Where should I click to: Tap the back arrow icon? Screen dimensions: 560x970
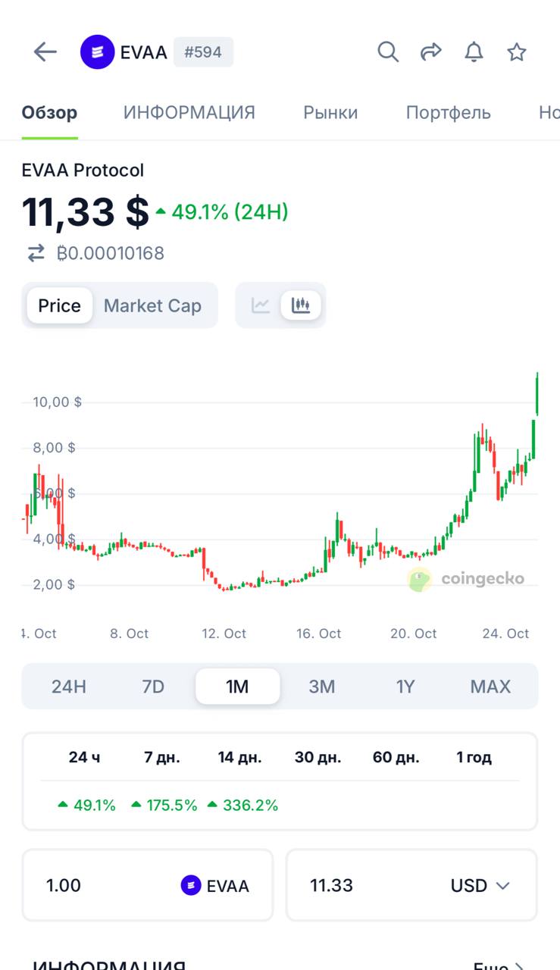pyautogui.click(x=45, y=52)
